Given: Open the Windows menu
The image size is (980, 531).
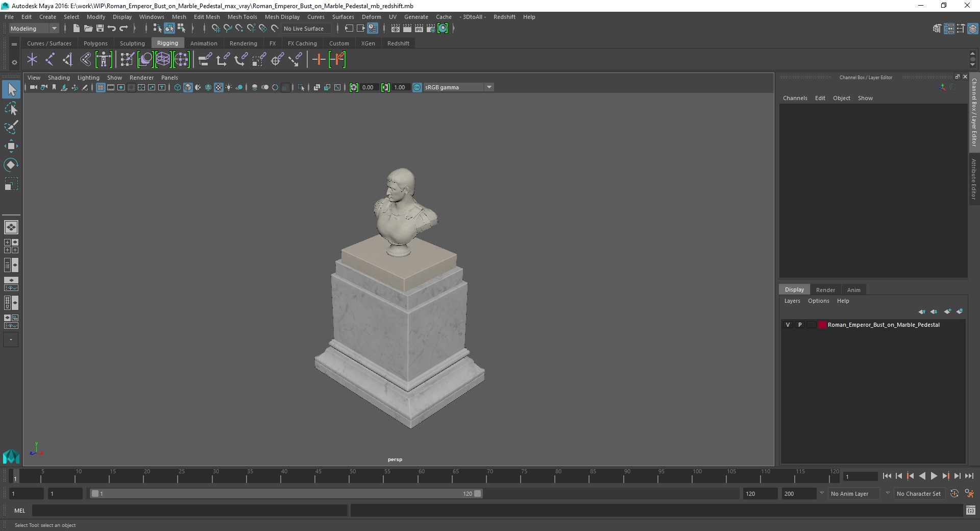Looking at the screenshot, I should [152, 17].
